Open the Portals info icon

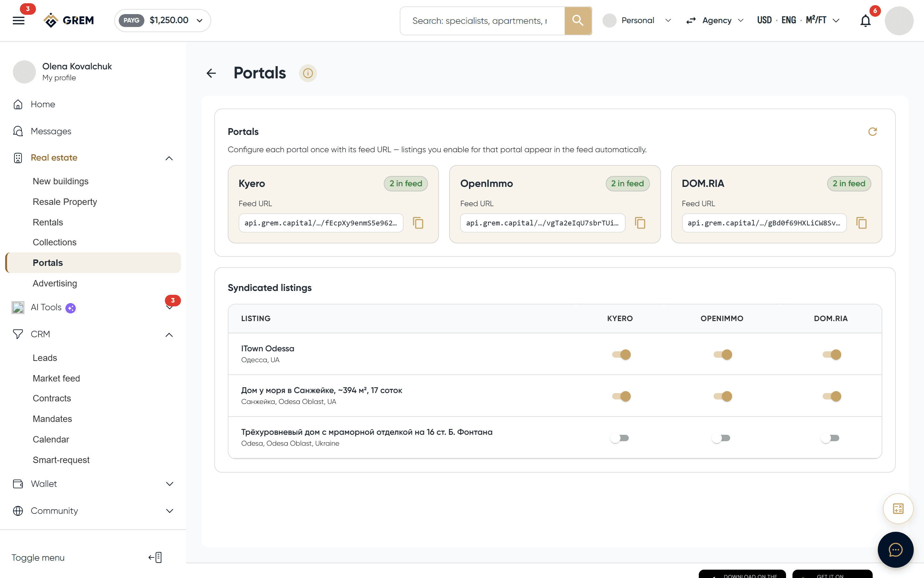coord(308,73)
